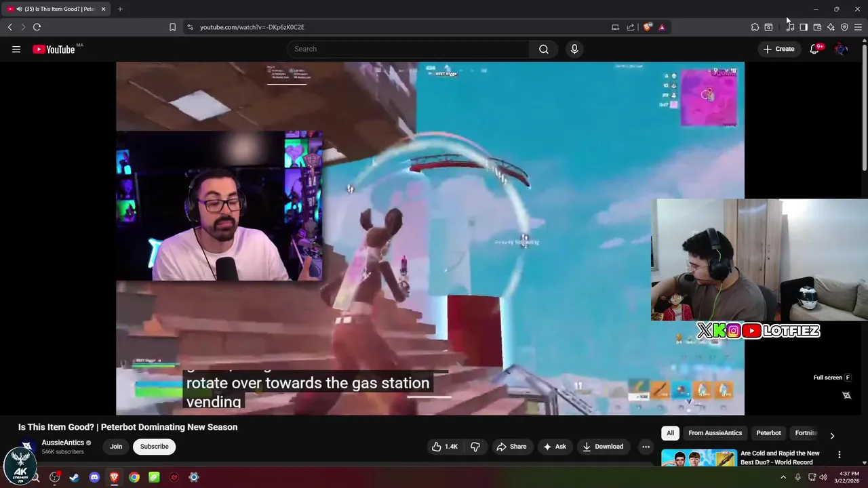868x488 pixels.
Task: Join the AussieAntics channel
Action: (116, 447)
